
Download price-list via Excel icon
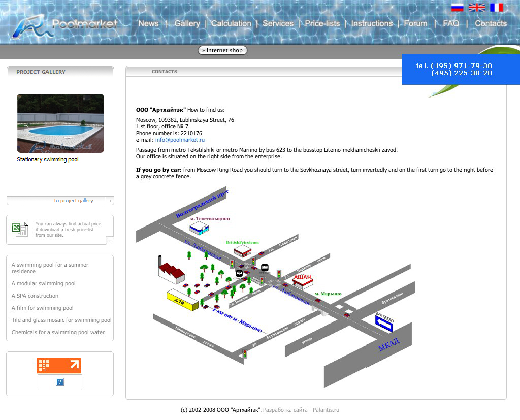tap(21, 230)
